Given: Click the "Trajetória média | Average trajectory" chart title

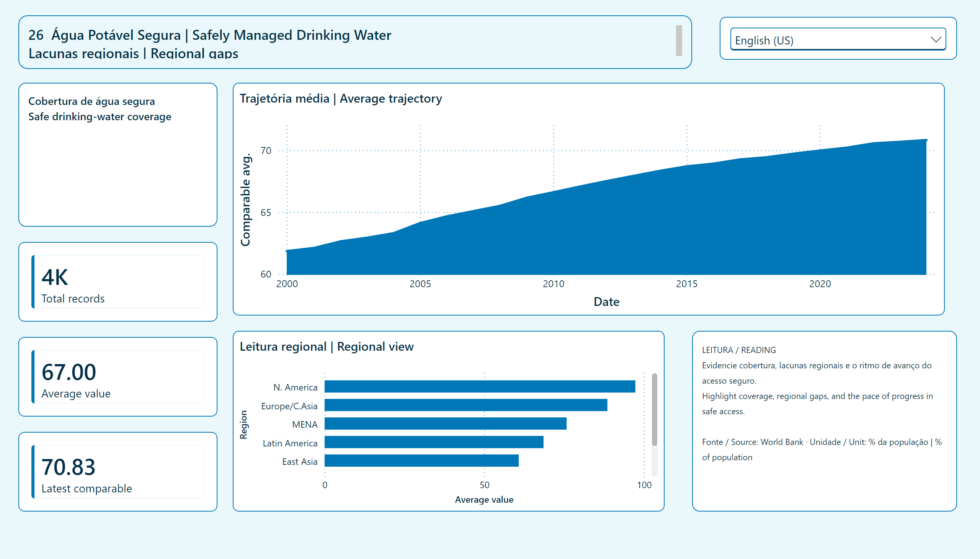Looking at the screenshot, I should (x=341, y=99).
